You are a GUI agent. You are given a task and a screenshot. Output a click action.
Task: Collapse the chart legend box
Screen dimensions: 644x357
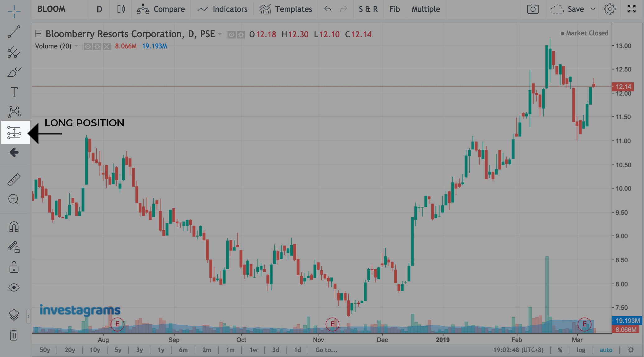click(39, 33)
